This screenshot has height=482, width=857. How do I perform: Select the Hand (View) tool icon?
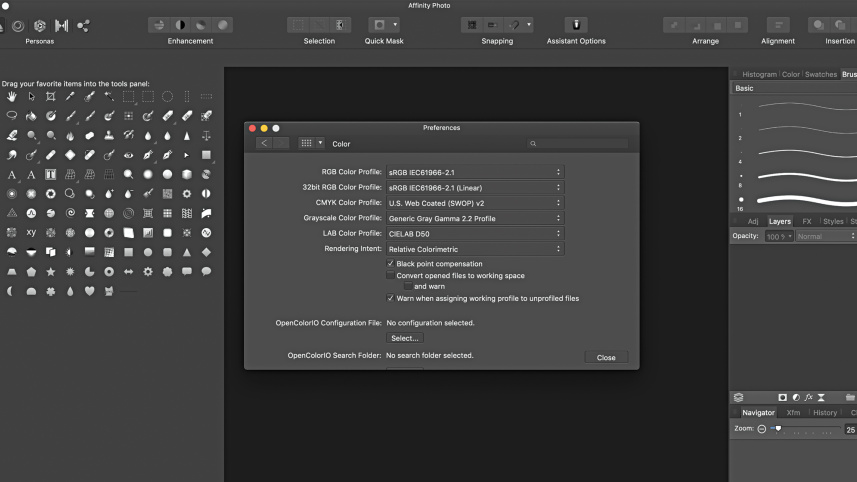pos(12,97)
